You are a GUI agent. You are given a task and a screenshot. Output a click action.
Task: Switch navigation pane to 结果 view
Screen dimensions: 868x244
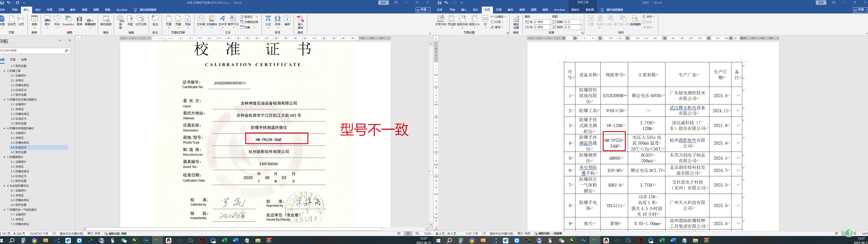24,60
